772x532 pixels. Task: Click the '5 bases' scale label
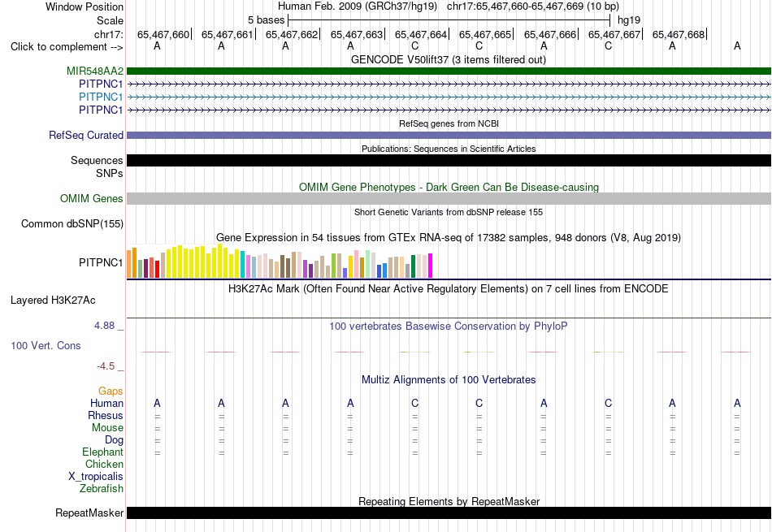(266, 20)
